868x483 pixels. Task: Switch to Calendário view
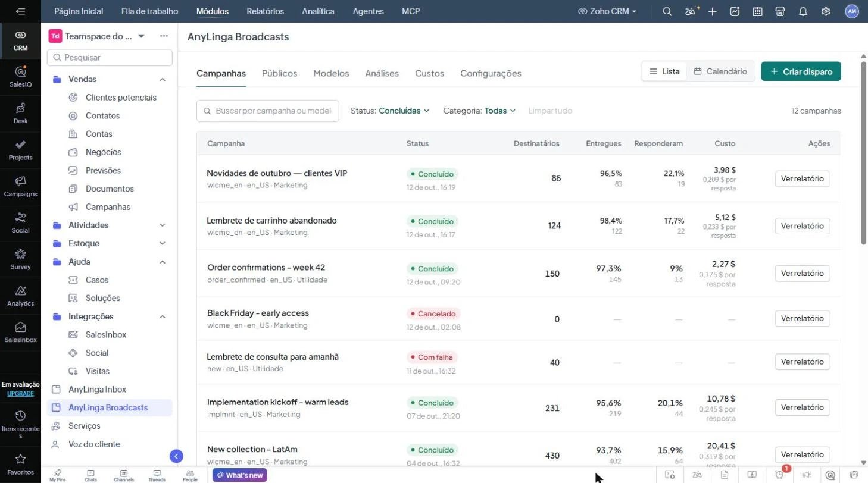(x=720, y=71)
